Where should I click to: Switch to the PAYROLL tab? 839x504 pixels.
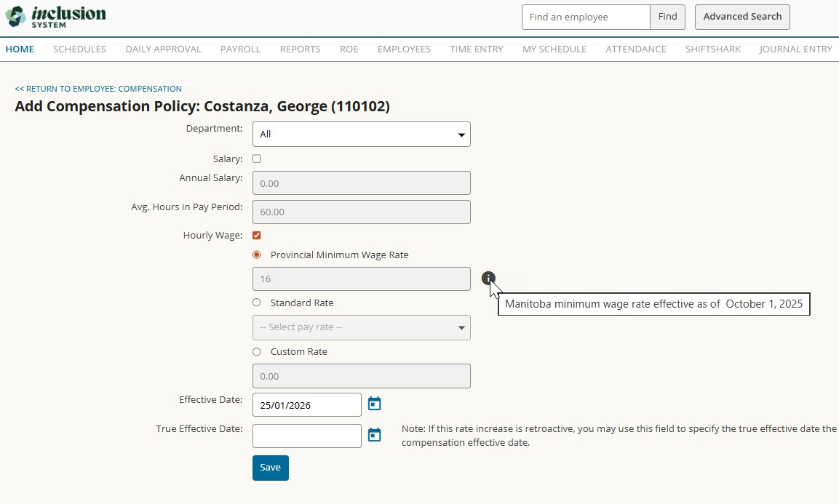coord(240,49)
